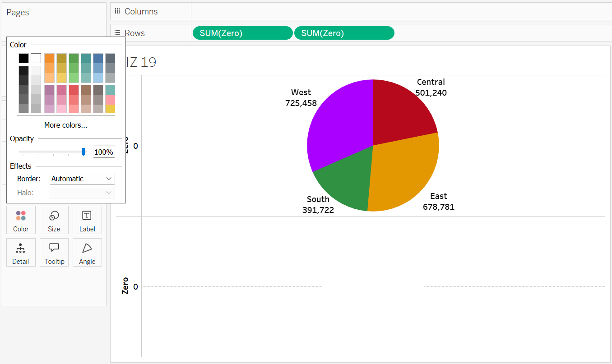Click the Rows shelf label

(x=135, y=33)
